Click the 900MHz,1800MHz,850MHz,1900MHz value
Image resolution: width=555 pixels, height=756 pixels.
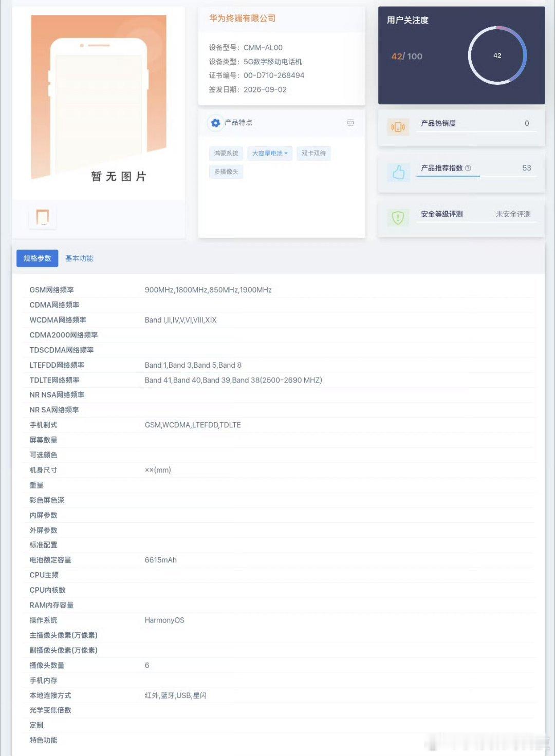(208, 290)
